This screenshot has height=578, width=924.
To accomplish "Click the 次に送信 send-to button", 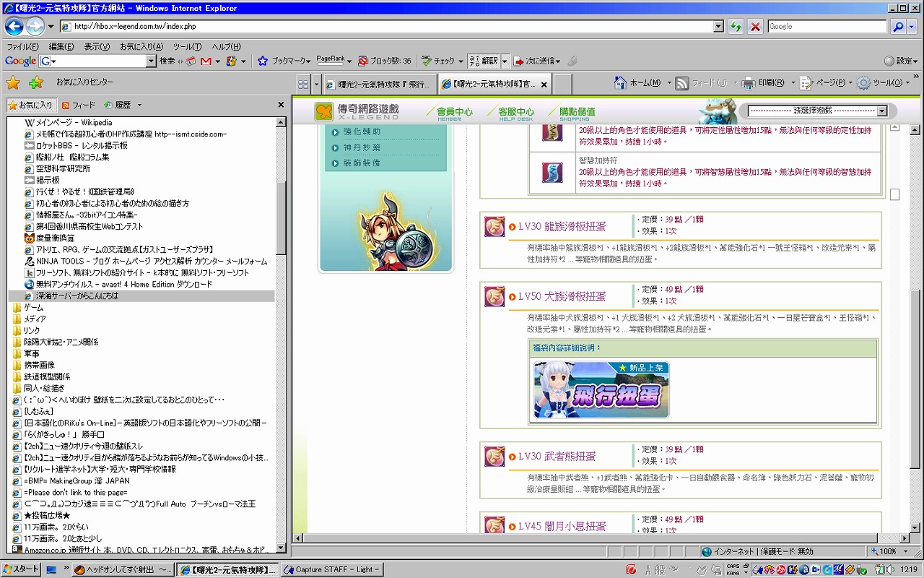I will (536, 61).
